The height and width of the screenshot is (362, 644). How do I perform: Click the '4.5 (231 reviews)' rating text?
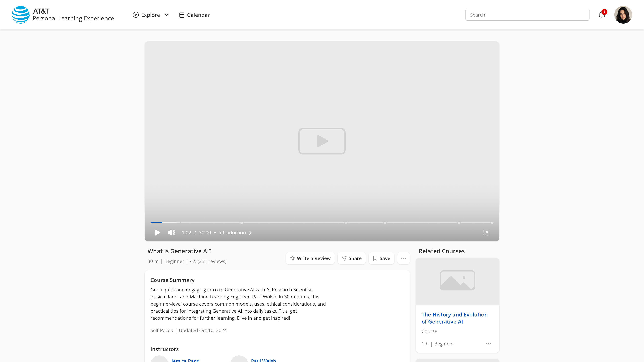tap(208, 261)
